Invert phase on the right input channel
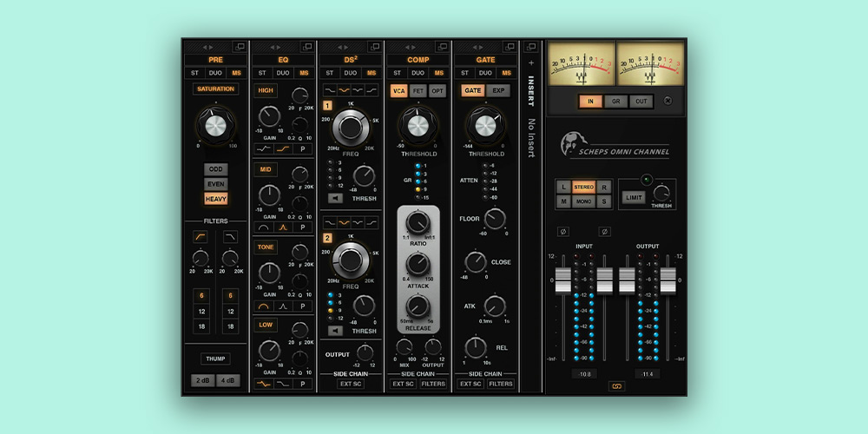The image size is (868, 434). point(604,232)
